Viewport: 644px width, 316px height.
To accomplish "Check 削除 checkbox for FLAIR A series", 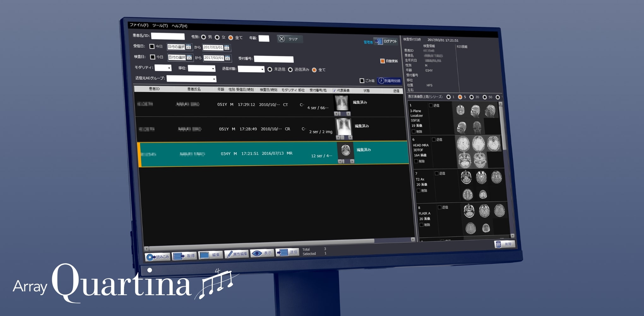I will point(421,225).
